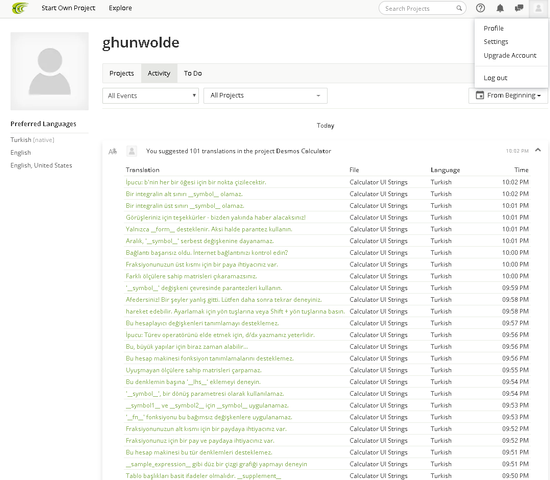Switch to the Projects tab
This screenshot has width=550, height=480.
tap(122, 73)
